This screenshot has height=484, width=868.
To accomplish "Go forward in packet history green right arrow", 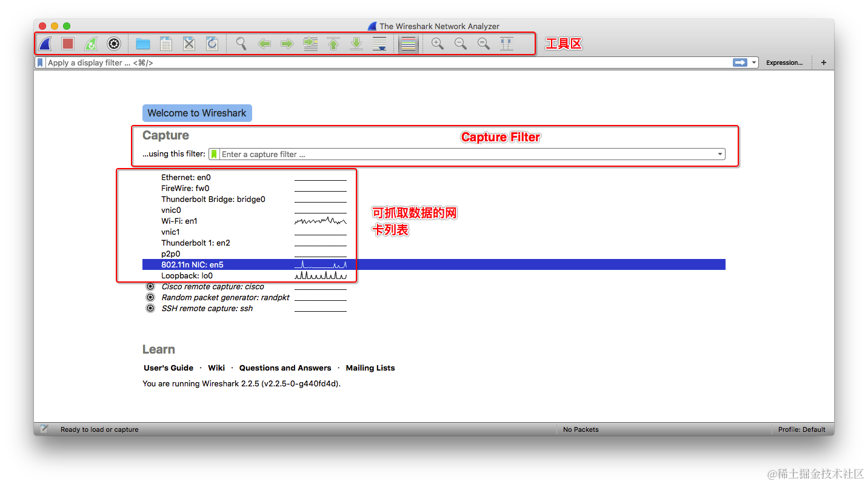I will (x=287, y=44).
